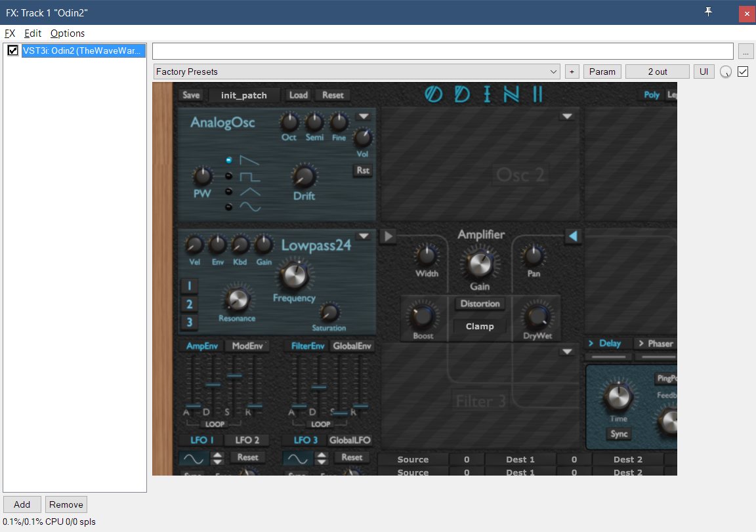
Task: Open the Clamp distortion type selector
Action: [x=480, y=326]
